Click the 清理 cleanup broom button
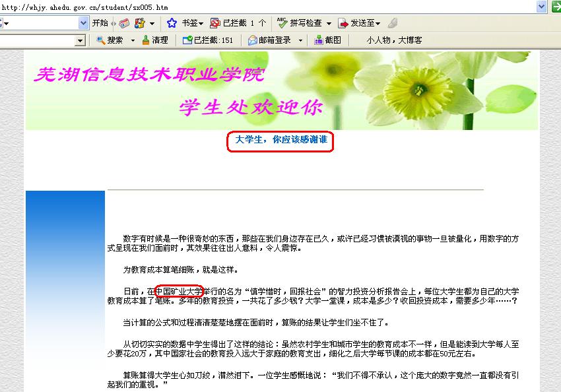Image resolution: width=561 pixels, height=392 pixels. 155,40
